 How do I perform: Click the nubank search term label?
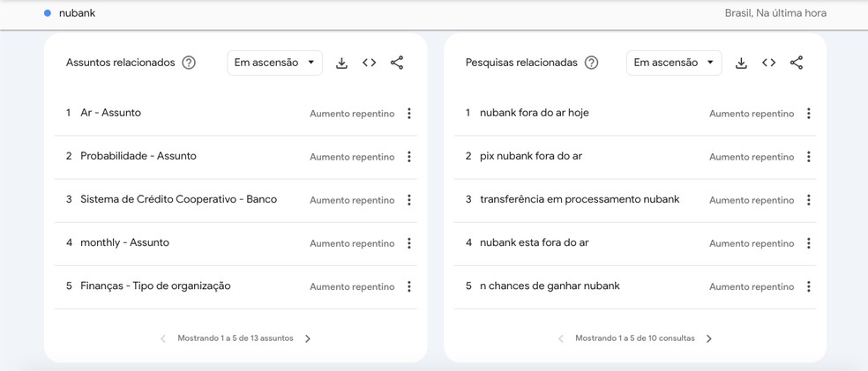[77, 13]
